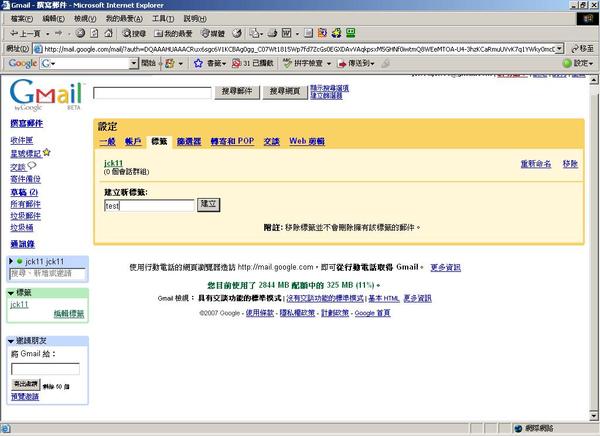
Task: Click the 建立 create label button
Action: pos(209,204)
